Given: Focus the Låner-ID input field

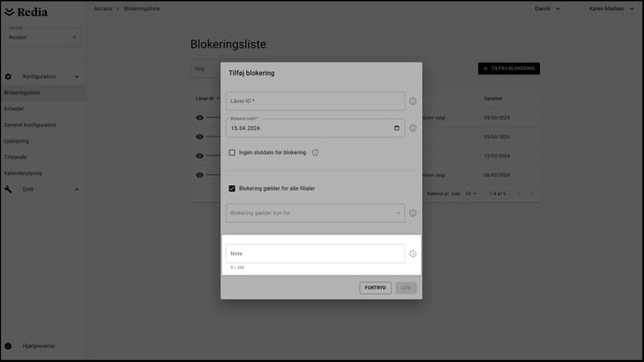Looking at the screenshot, I should point(315,101).
